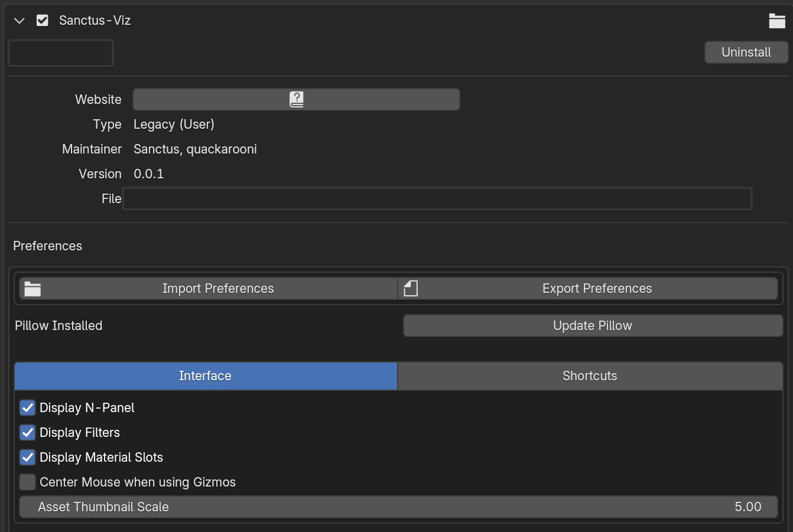Image resolution: width=793 pixels, height=532 pixels.
Task: Click the Uninstall button
Action: coord(746,53)
